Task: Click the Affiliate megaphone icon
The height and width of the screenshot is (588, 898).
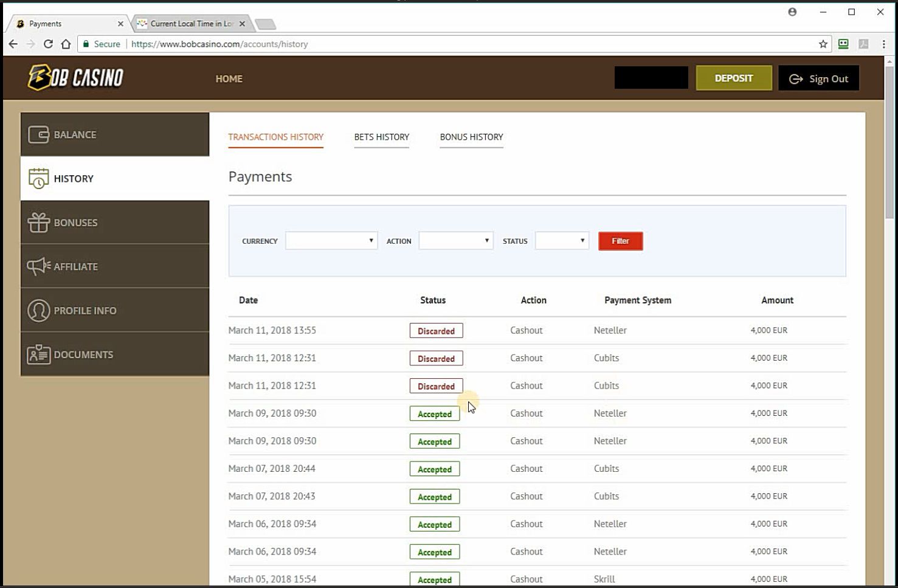Action: (x=38, y=266)
